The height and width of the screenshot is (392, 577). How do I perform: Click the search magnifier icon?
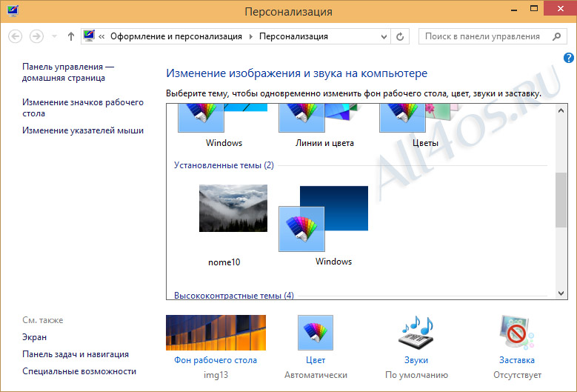tap(557, 36)
